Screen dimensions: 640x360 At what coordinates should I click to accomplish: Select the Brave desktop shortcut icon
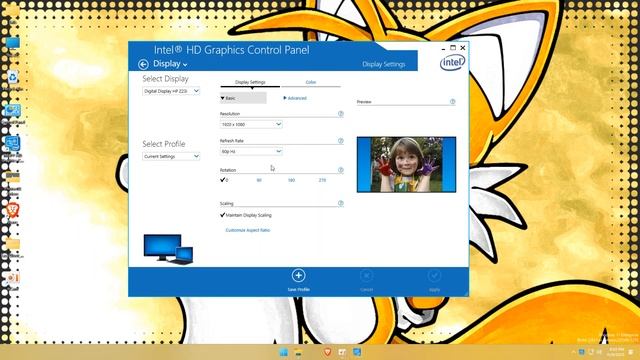coord(13,213)
